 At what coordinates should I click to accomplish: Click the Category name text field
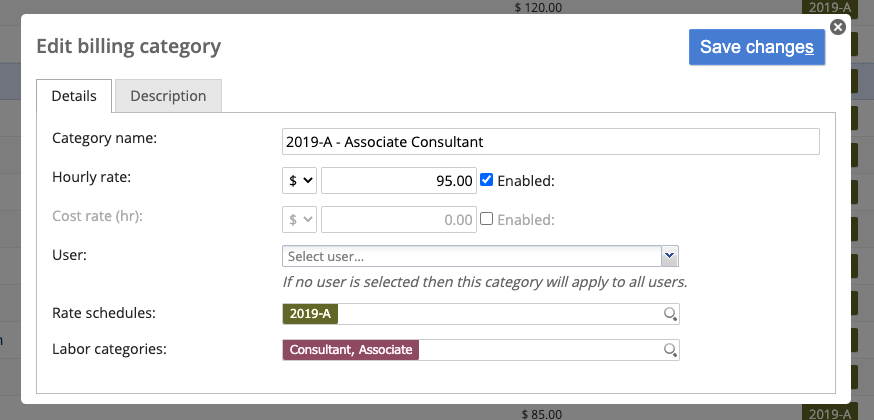tap(551, 141)
